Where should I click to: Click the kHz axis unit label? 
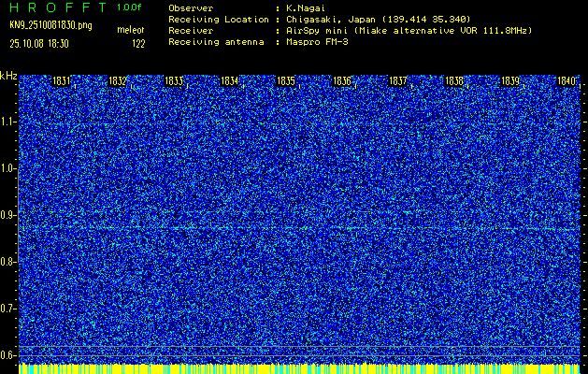tap(8, 75)
